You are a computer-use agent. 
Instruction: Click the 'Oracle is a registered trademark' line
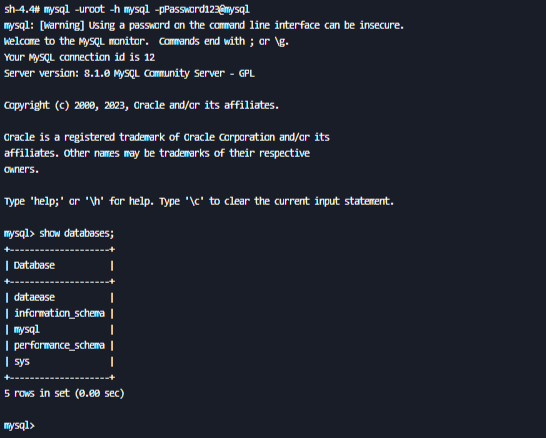tap(166, 137)
